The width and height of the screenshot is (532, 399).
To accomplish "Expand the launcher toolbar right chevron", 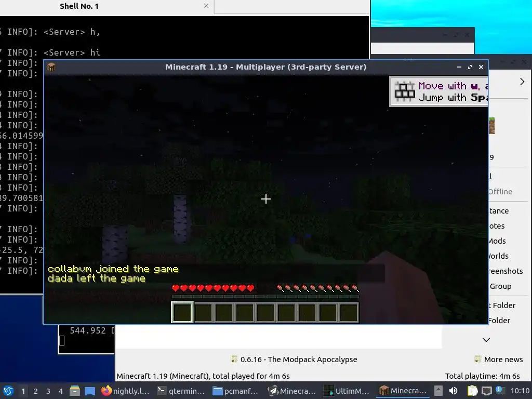I will 522,82.
